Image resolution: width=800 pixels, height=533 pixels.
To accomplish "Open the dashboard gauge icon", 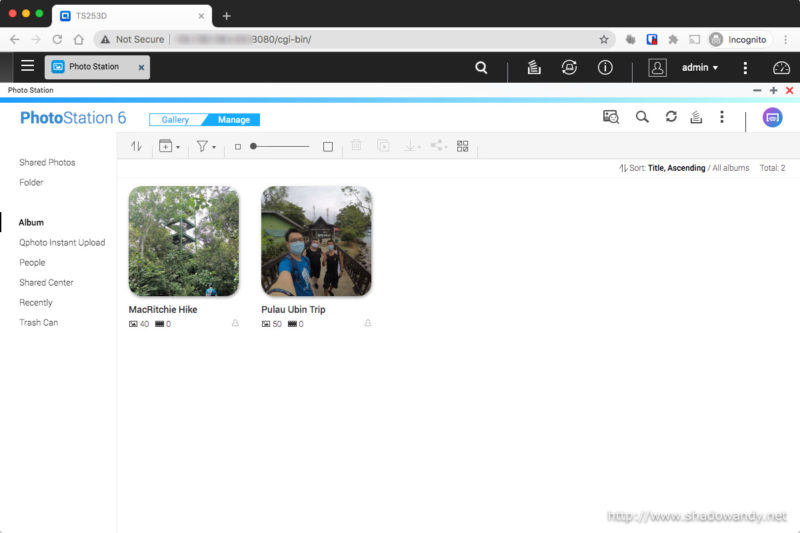I will pos(781,68).
